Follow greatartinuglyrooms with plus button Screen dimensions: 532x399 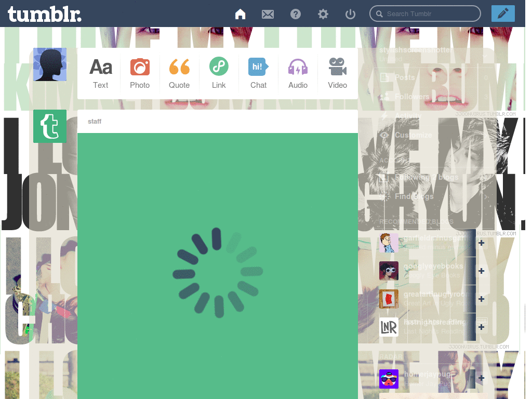tap(481, 299)
